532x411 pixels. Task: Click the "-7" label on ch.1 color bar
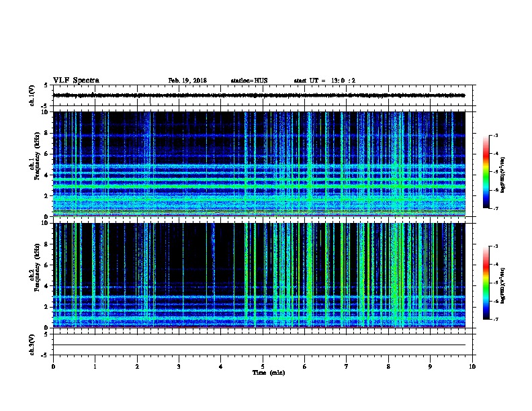[495, 208]
